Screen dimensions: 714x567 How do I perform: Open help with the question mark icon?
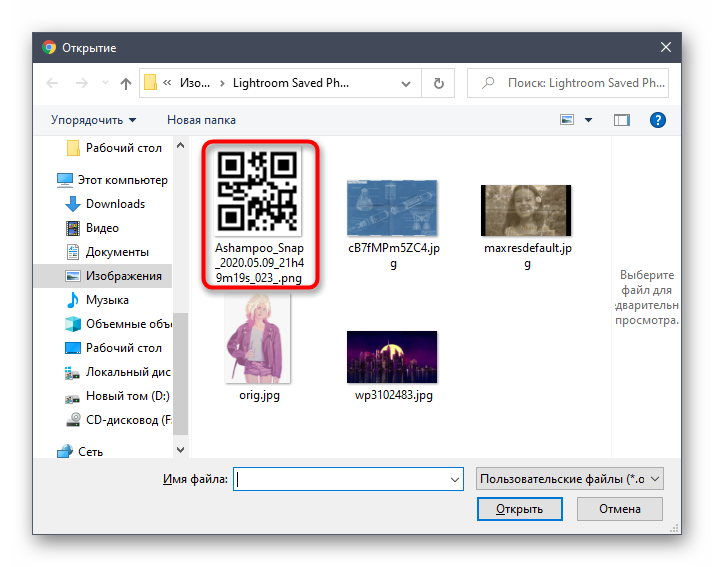(658, 120)
